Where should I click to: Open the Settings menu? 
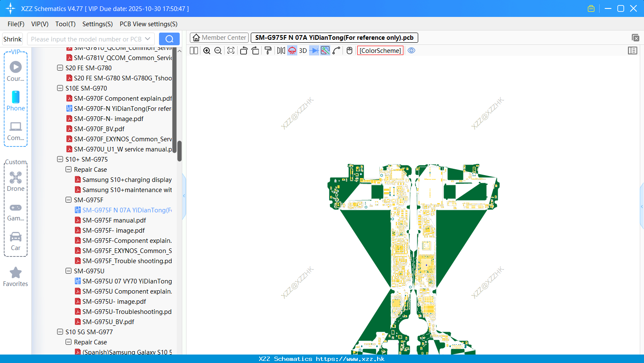pyautogui.click(x=98, y=24)
